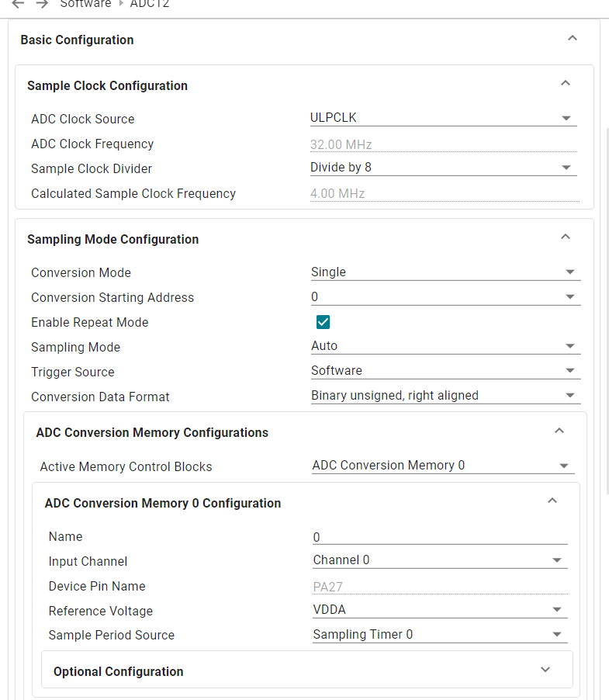Open Conversion Data Format dropdown
The height and width of the screenshot is (700, 609).
446,396
